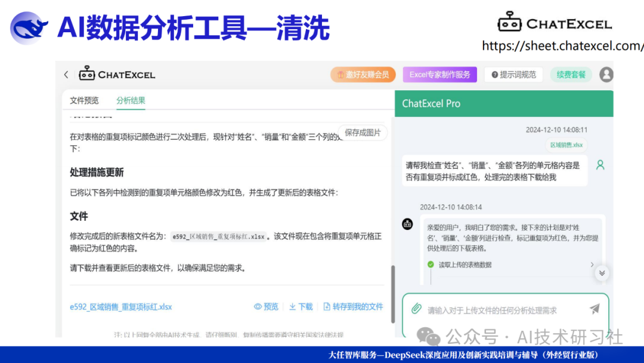The height and width of the screenshot is (363, 644).
Task: Click the 邀好友赚会员 button
Action: coord(363,75)
